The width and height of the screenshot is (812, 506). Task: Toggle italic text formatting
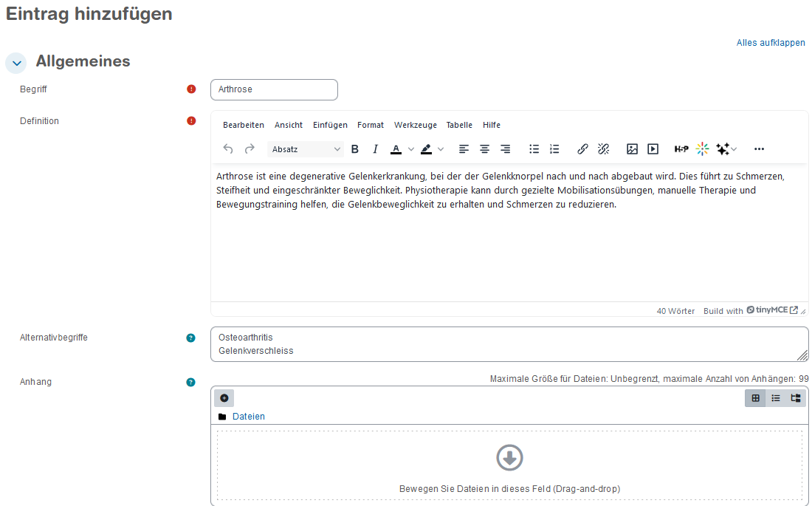pyautogui.click(x=375, y=149)
